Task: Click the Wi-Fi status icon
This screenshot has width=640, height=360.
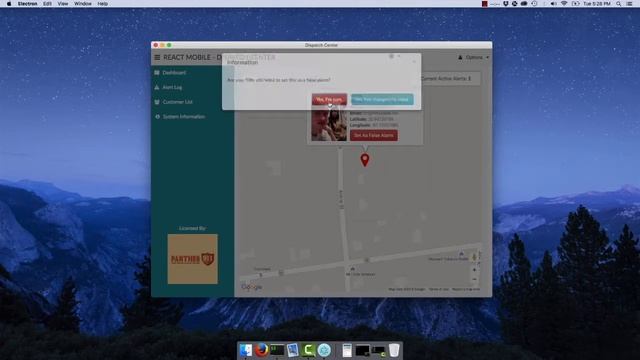Action: pyautogui.click(x=564, y=4)
